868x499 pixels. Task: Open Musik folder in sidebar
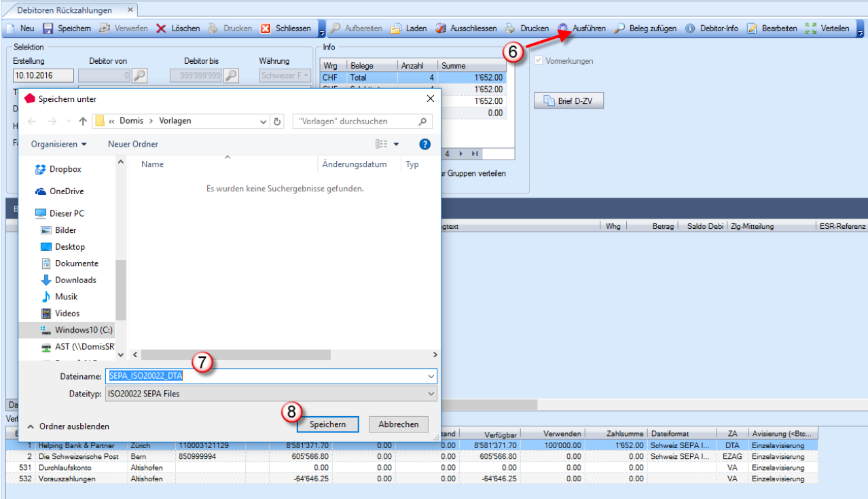[x=66, y=297]
